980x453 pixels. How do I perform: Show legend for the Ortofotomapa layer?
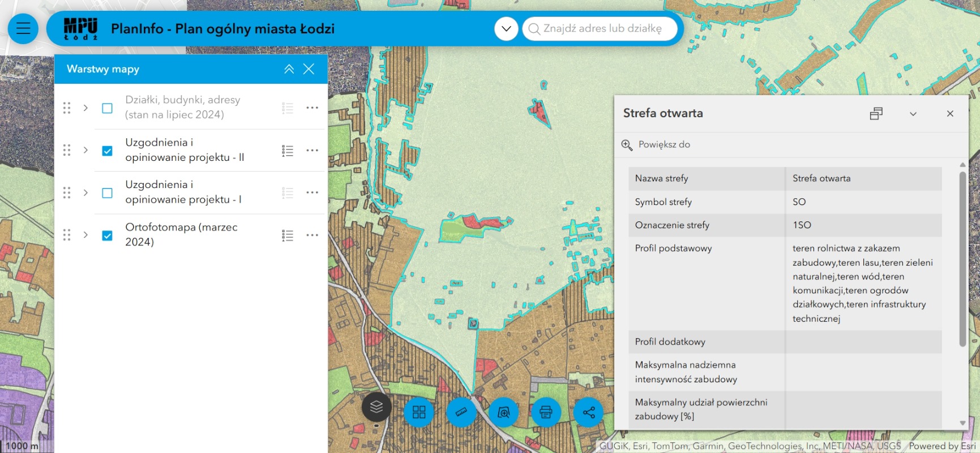tap(288, 235)
